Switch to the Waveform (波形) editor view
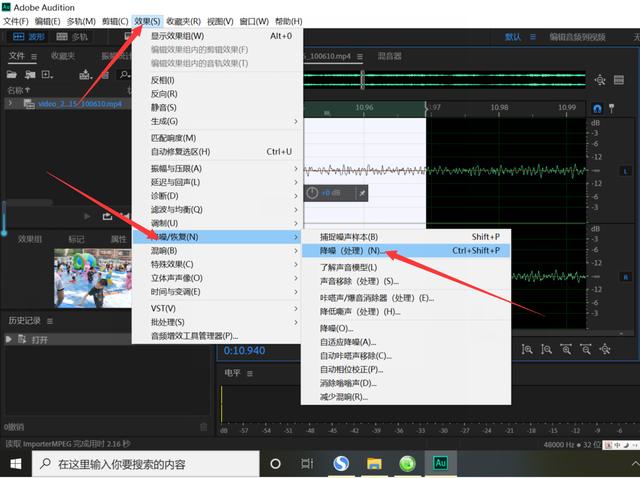The width and height of the screenshot is (640, 478). pyautogui.click(x=29, y=37)
